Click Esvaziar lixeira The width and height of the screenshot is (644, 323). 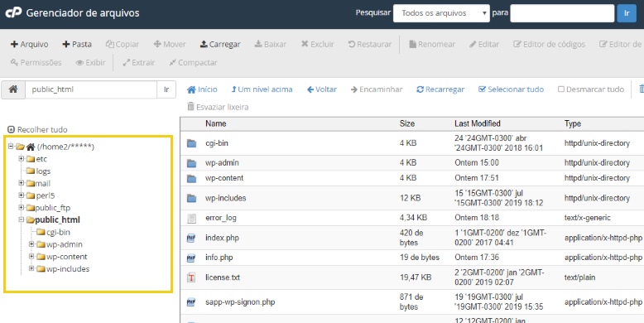click(218, 108)
